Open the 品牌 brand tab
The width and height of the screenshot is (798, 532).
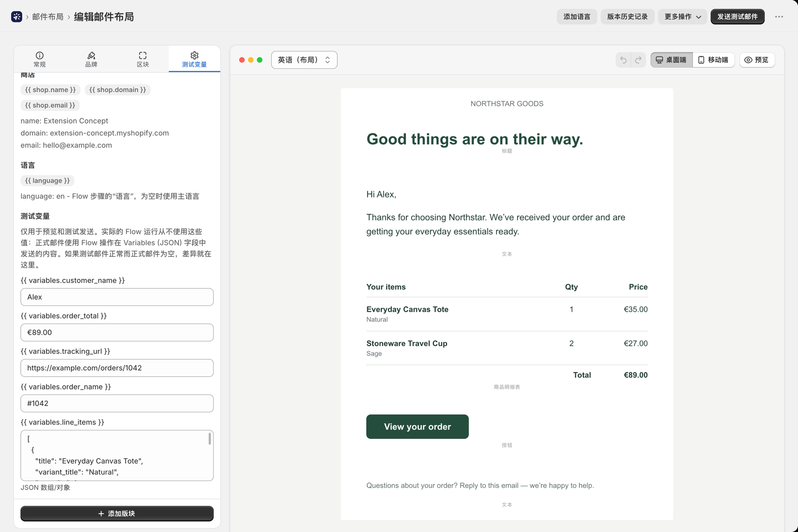coord(91,59)
